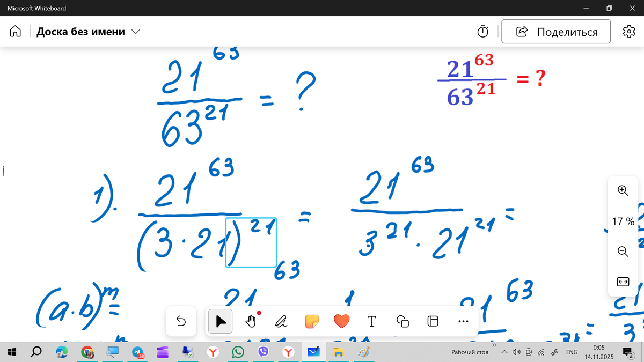The image size is (644, 362).
Task: Activate the hand pan tool
Action: pos(251,321)
